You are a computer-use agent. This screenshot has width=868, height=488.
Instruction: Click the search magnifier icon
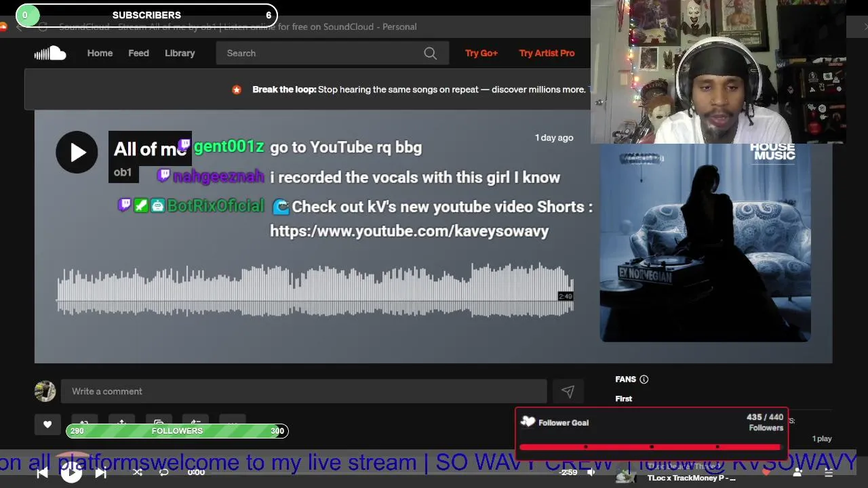point(431,53)
